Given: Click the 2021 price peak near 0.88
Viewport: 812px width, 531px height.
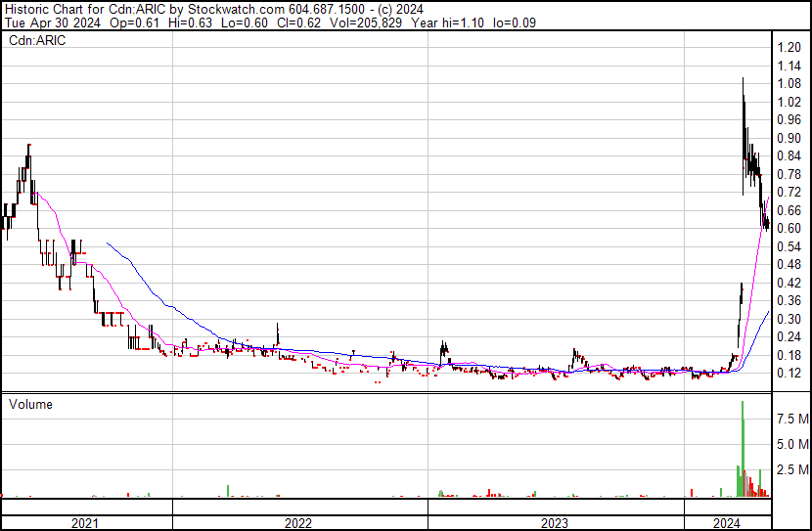Looking at the screenshot, I should pyautogui.click(x=28, y=147).
